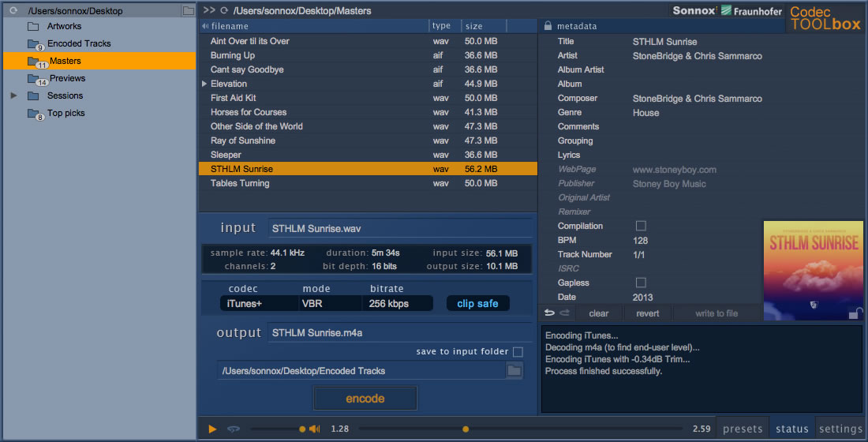This screenshot has height=442, width=868.
Task: Edit the BPM value 128
Action: pyautogui.click(x=640, y=241)
